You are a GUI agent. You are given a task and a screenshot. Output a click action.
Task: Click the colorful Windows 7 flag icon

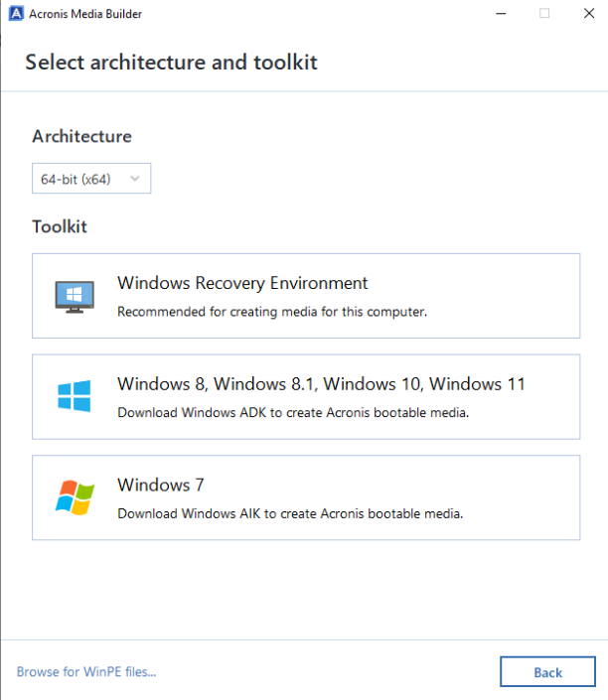pyautogui.click(x=75, y=497)
